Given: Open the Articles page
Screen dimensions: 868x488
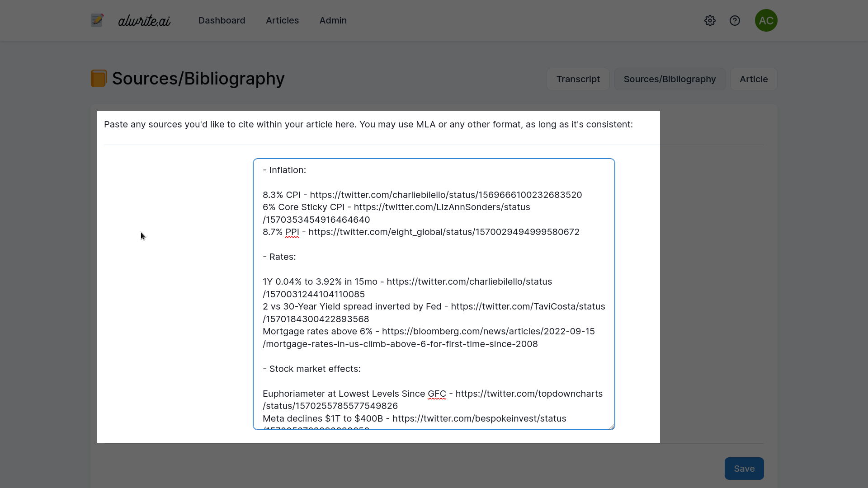Looking at the screenshot, I should (x=282, y=20).
